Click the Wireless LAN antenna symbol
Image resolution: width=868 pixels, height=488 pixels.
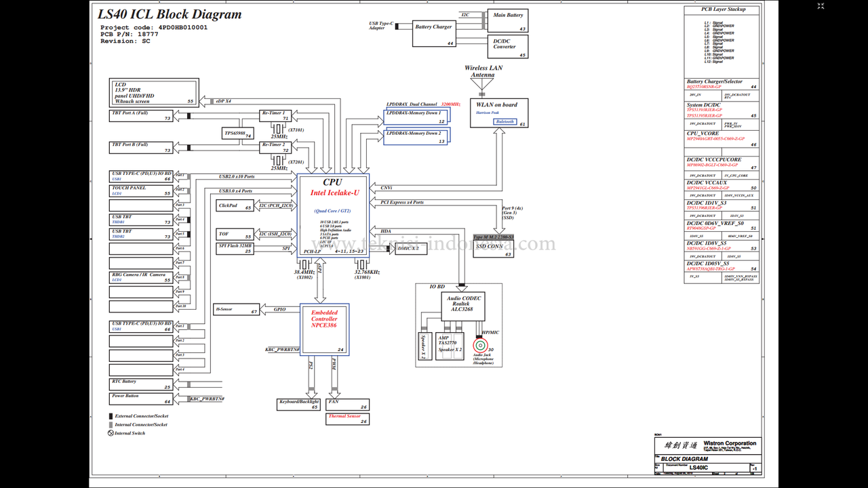483,85
